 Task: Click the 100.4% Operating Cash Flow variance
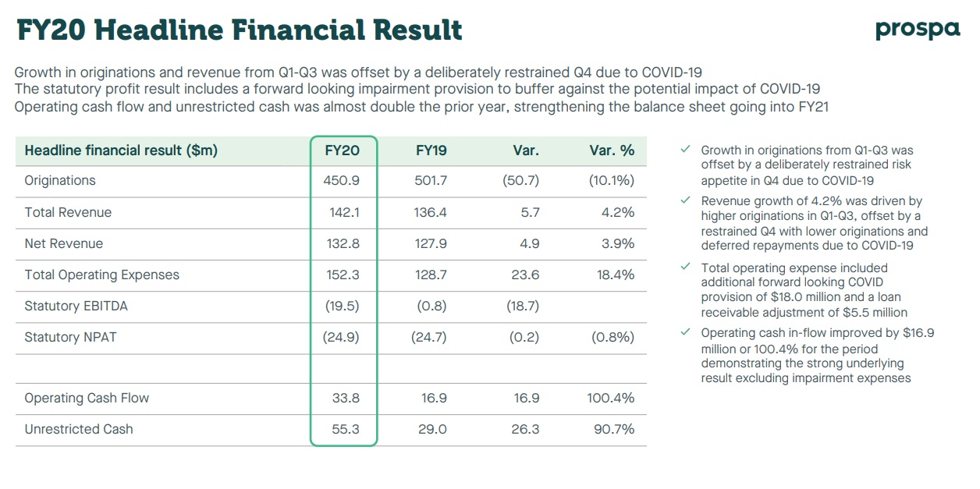[x=610, y=398]
